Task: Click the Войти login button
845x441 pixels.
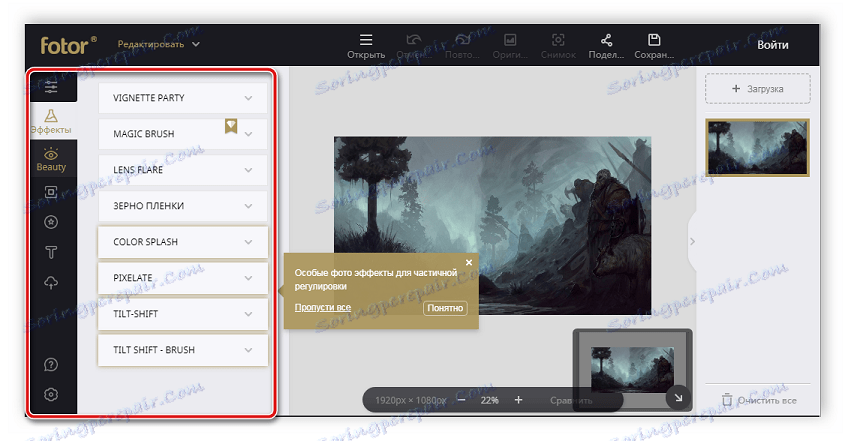Action: pos(773,45)
